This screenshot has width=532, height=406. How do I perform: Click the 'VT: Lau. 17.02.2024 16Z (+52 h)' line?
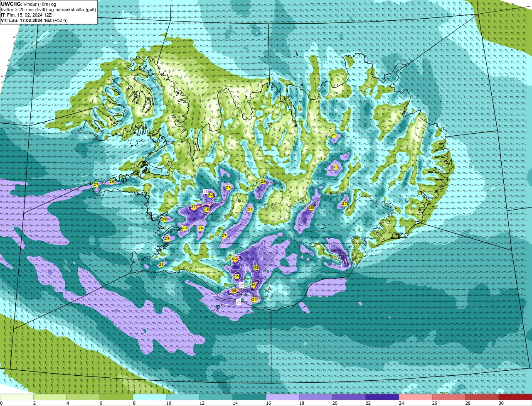point(34,20)
